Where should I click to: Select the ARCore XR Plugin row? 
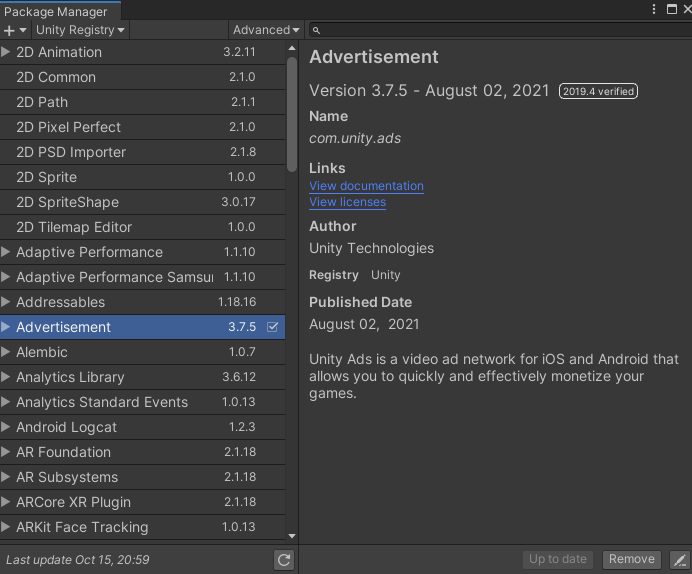143,502
